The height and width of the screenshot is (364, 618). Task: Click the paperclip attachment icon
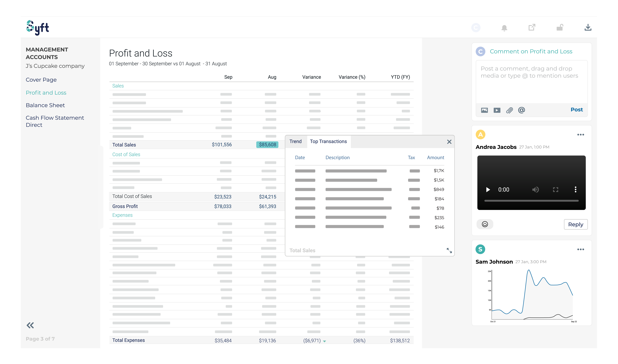pos(509,110)
